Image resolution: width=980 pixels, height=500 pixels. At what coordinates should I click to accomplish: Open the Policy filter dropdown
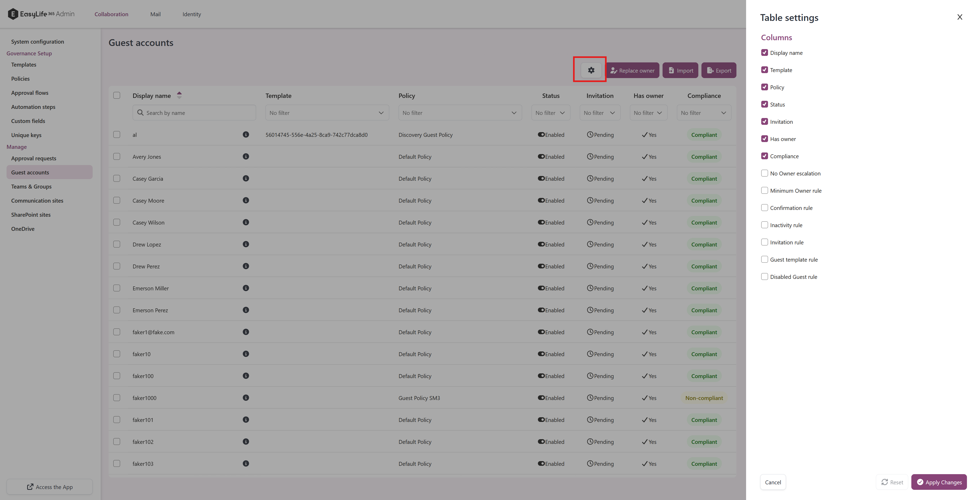coord(459,113)
